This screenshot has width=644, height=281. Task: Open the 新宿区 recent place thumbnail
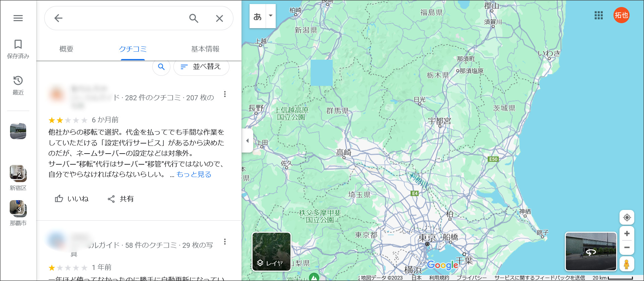pos(18,173)
